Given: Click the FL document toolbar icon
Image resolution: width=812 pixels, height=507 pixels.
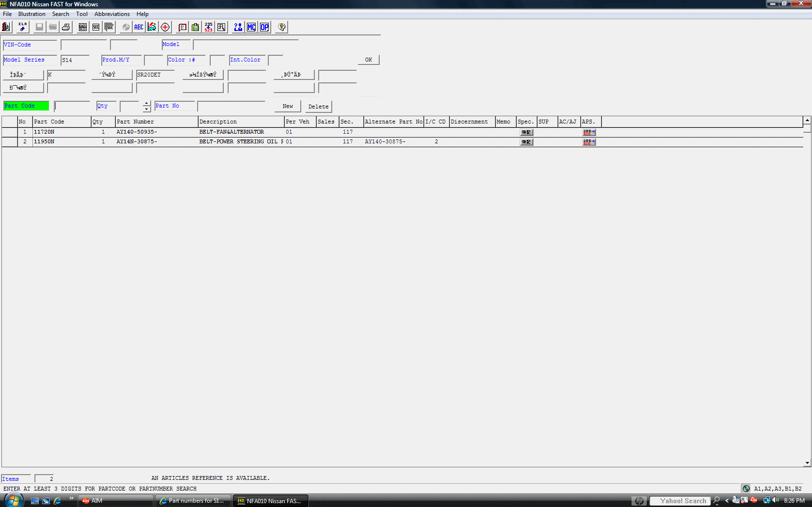Looking at the screenshot, I should (222, 27).
